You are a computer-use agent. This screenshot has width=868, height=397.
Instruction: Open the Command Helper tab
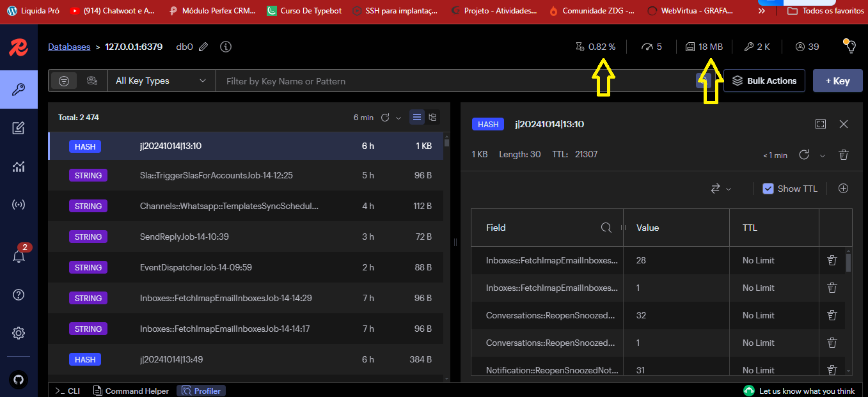130,391
